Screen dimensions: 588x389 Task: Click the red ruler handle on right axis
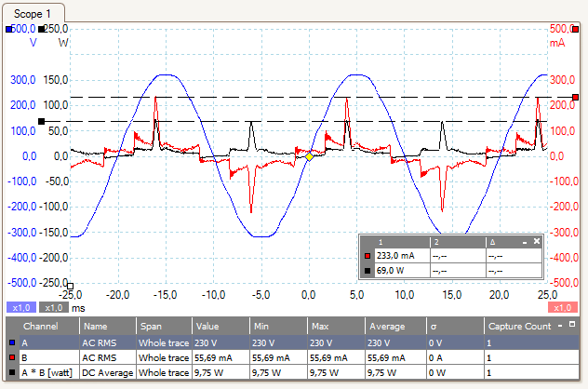tap(576, 97)
